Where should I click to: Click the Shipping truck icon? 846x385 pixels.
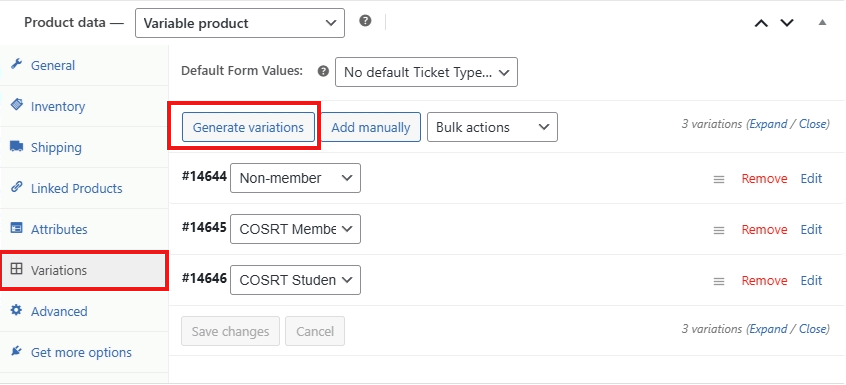point(17,146)
